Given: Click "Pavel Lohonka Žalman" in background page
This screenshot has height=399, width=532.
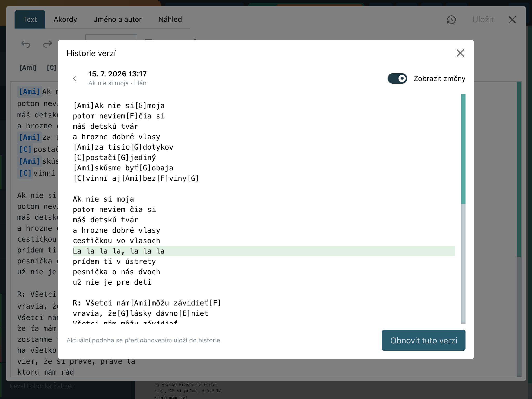Looking at the screenshot, I should click(x=42, y=386).
